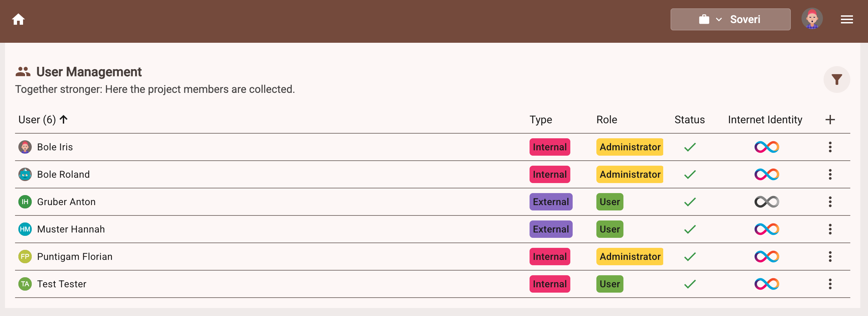868x316 pixels.
Task: Go to the home page icon
Action: (x=18, y=19)
